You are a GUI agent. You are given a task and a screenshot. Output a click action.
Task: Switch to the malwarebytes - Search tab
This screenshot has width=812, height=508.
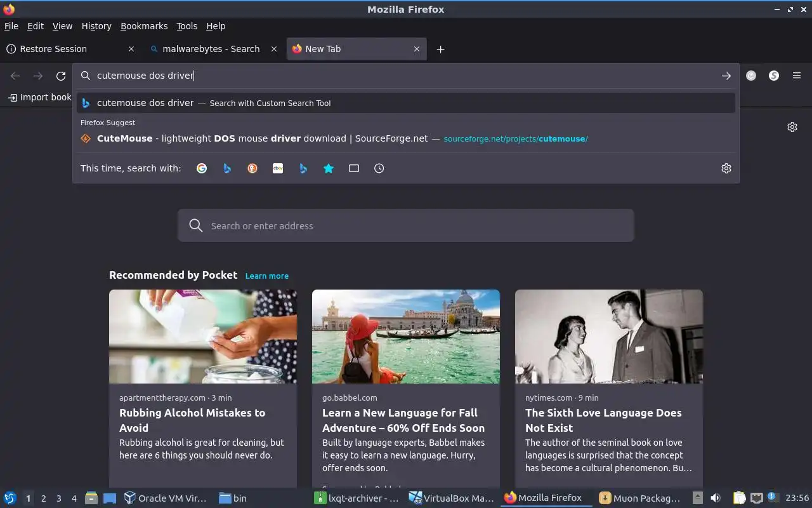click(x=214, y=49)
